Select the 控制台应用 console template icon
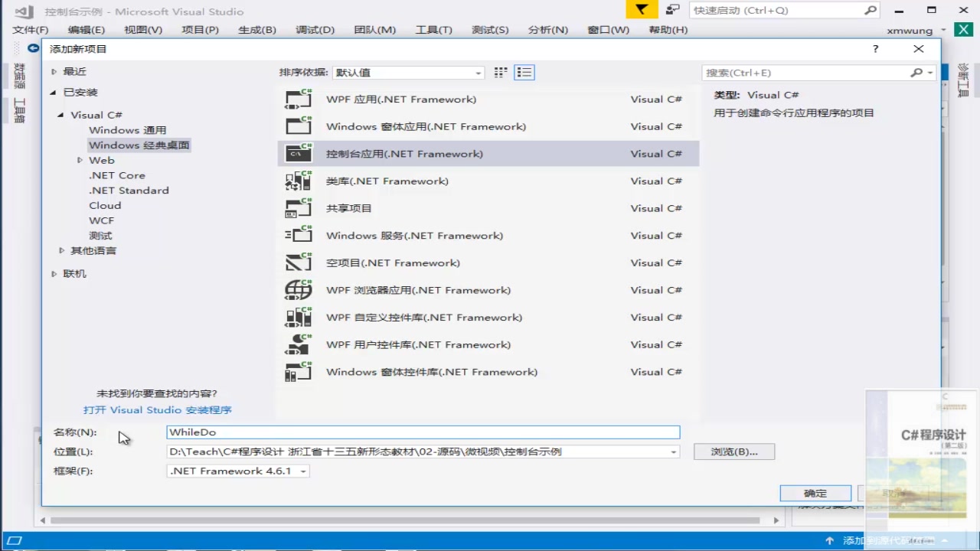The image size is (980, 551). 299,153
